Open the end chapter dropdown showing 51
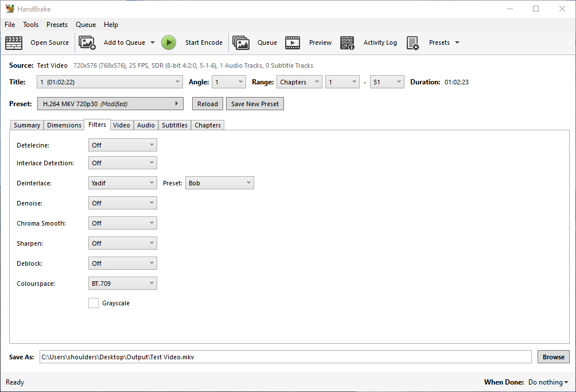The height and width of the screenshot is (392, 576). (x=387, y=82)
